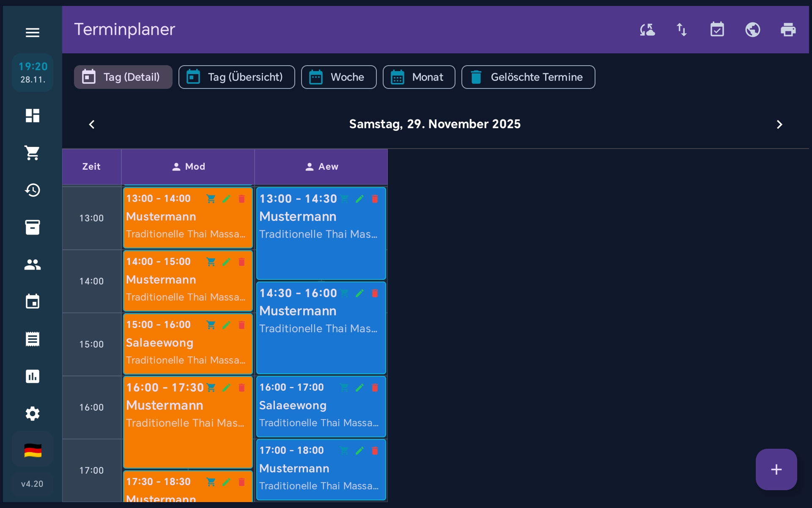Open the settings gear in the sidebar
The width and height of the screenshot is (812, 508).
click(x=33, y=414)
